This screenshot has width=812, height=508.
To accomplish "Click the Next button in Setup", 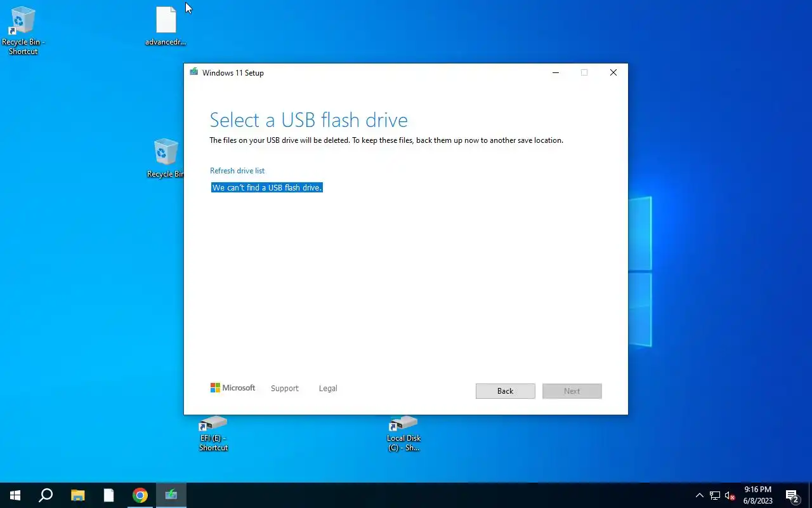I will point(572,391).
